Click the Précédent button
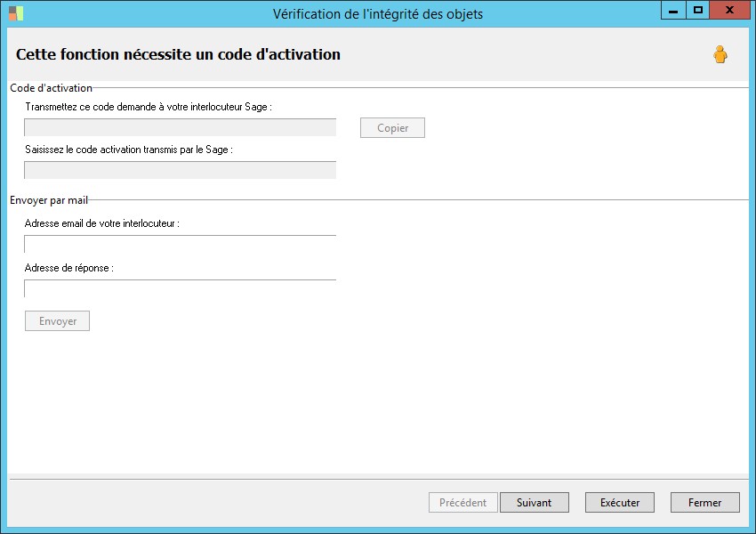This screenshot has height=534, width=756. point(462,503)
